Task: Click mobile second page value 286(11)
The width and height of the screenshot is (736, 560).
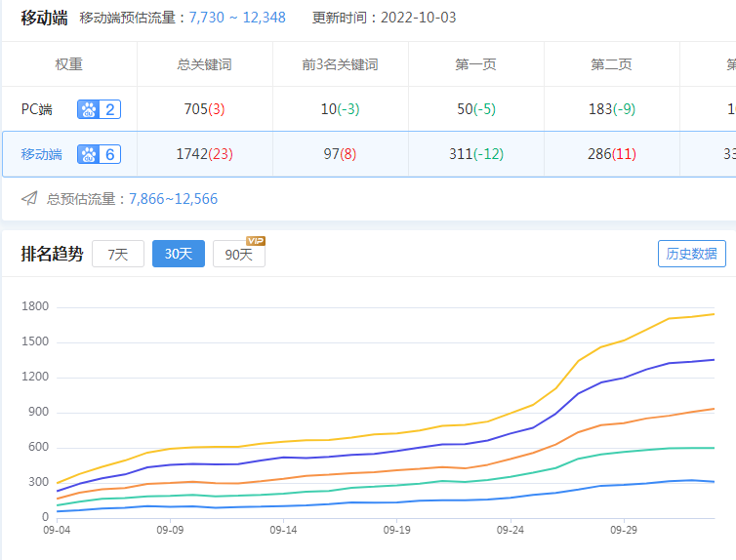Action: tap(612, 154)
